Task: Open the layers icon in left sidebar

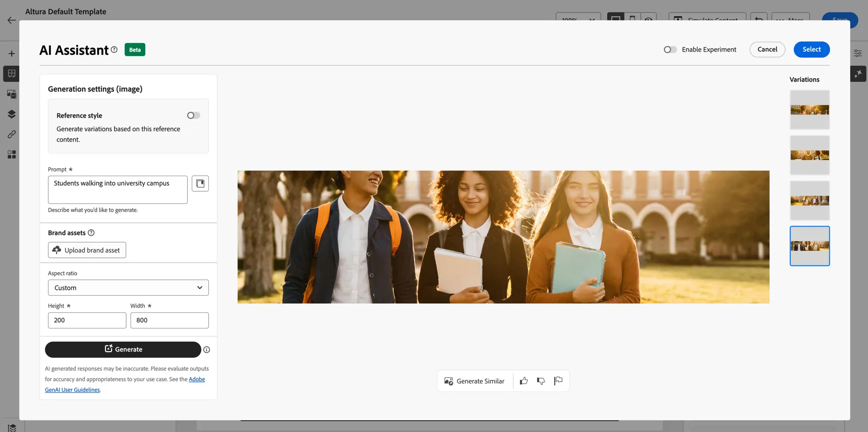Action: (x=12, y=114)
